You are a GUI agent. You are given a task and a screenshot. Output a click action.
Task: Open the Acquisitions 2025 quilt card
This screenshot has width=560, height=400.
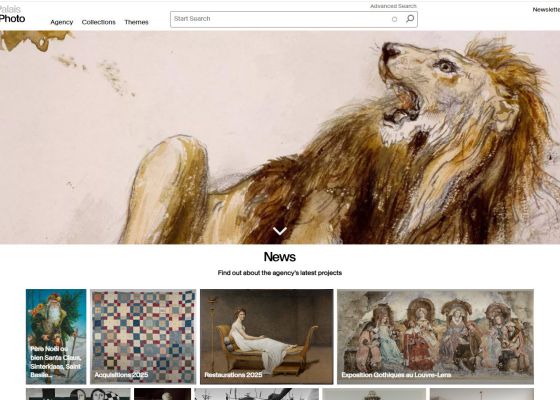click(143, 336)
